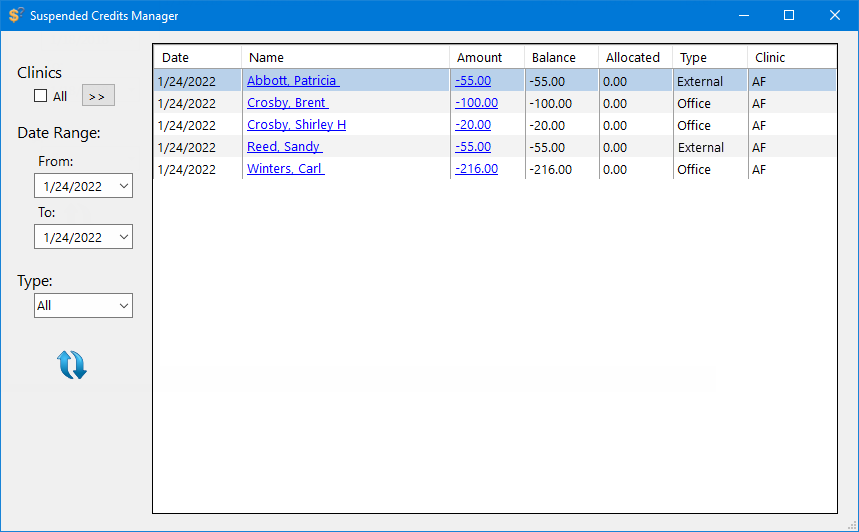Image resolution: width=859 pixels, height=532 pixels.
Task: Maximize the Suspended Credits Manager window
Action: 789,15
